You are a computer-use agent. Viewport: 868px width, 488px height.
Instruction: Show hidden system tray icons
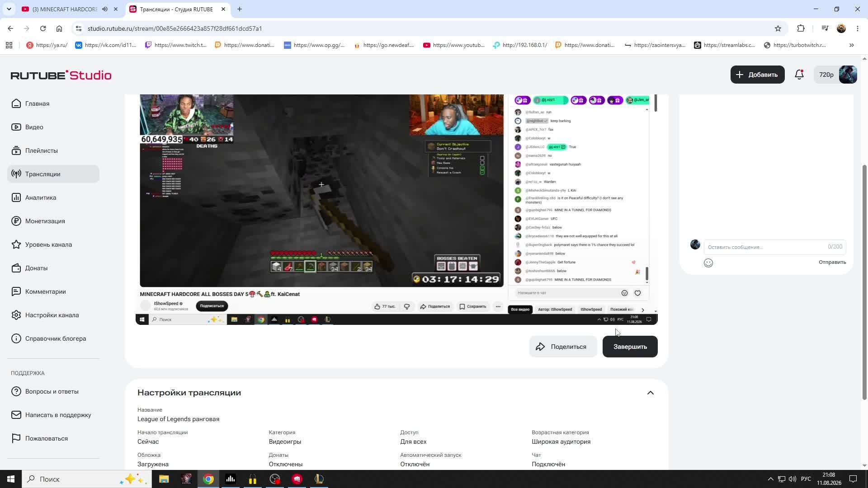(x=770, y=479)
